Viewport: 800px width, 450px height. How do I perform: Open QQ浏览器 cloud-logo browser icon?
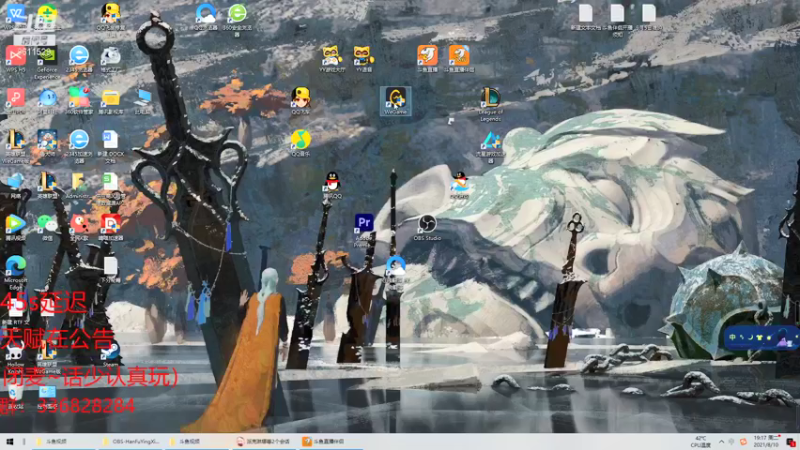click(x=206, y=17)
